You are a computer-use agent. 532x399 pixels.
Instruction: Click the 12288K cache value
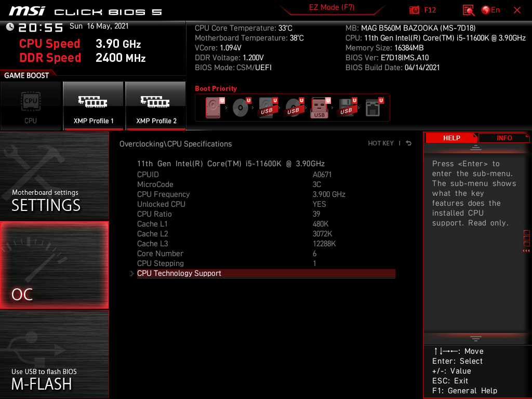pos(324,244)
